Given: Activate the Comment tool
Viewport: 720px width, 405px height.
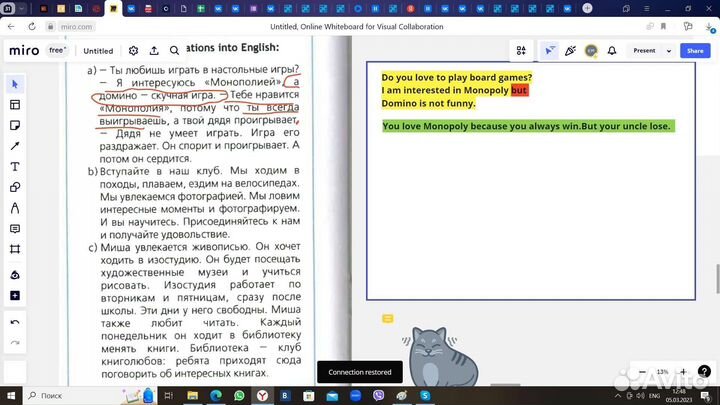Looking at the screenshot, I should 15,229.
